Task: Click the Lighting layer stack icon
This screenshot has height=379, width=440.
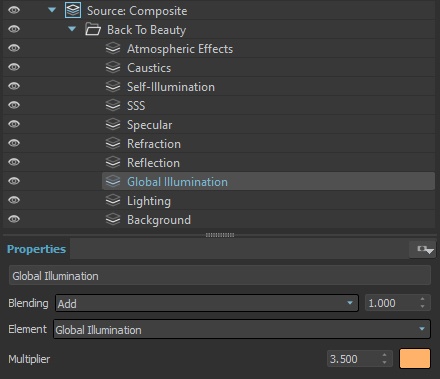Action: pyautogui.click(x=113, y=200)
